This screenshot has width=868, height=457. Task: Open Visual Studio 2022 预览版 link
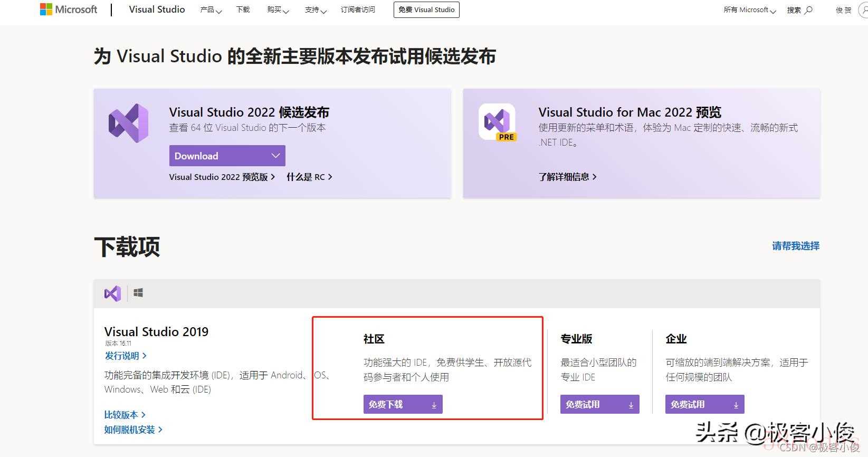(x=222, y=177)
